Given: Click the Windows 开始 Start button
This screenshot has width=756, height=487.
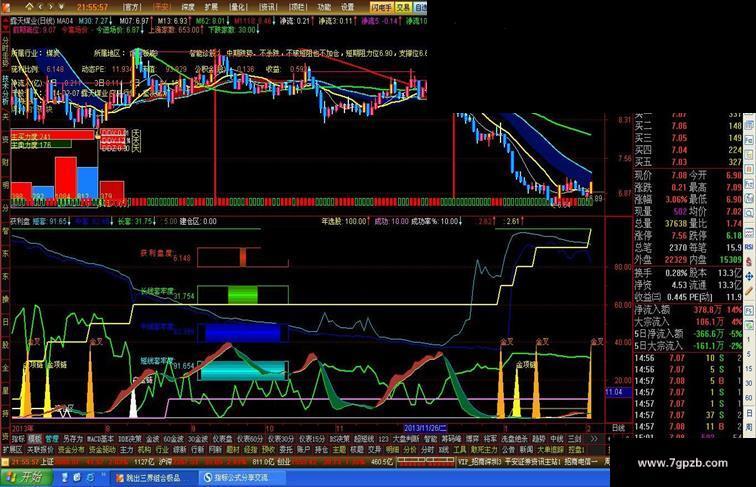Looking at the screenshot, I should [x=25, y=477].
